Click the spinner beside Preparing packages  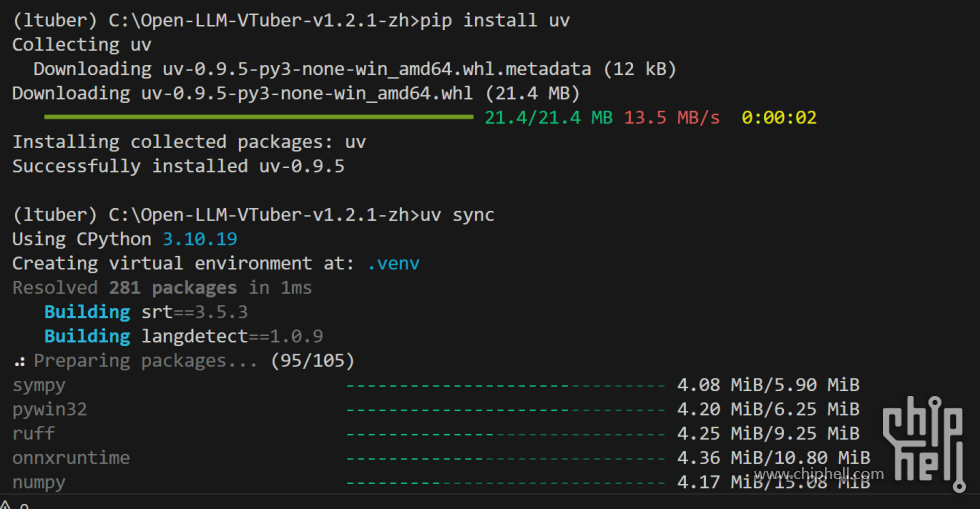click(x=19, y=361)
